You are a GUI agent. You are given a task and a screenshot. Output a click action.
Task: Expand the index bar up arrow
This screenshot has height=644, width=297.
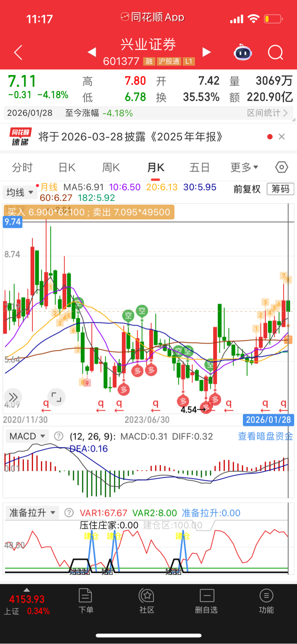click(x=27, y=590)
